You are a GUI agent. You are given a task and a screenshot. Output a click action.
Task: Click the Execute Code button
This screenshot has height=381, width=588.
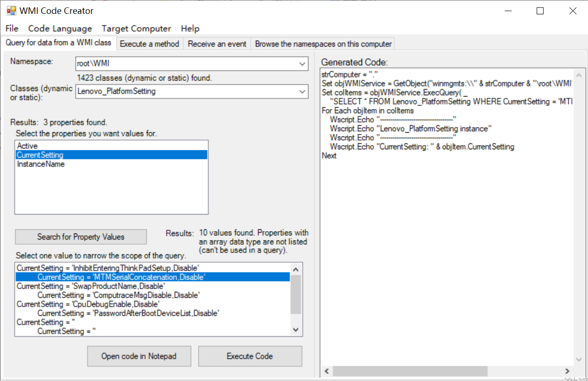250,356
